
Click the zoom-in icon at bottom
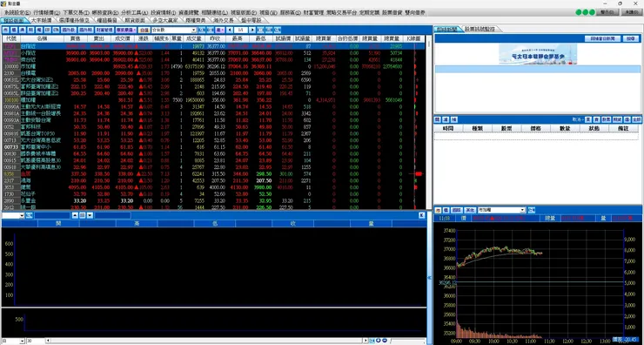coord(379,341)
